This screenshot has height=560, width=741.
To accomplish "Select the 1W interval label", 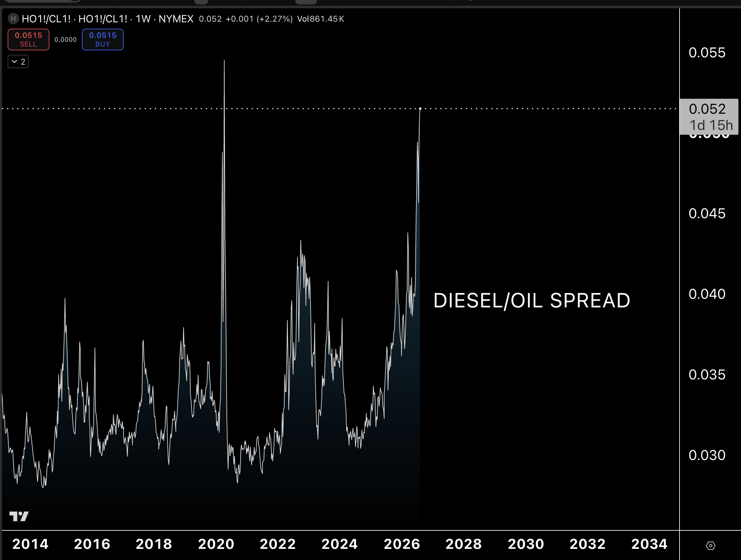I will pyautogui.click(x=143, y=19).
